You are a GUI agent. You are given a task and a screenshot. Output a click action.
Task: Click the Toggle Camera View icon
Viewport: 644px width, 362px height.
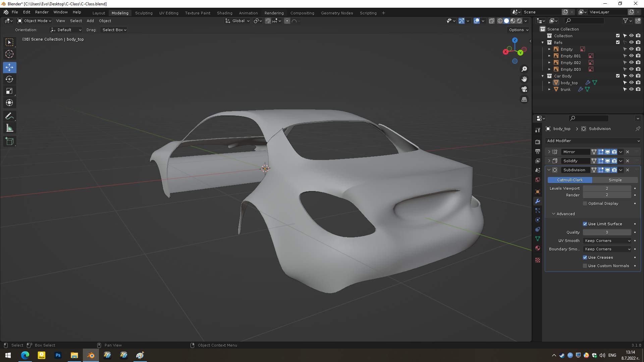pos(524,89)
